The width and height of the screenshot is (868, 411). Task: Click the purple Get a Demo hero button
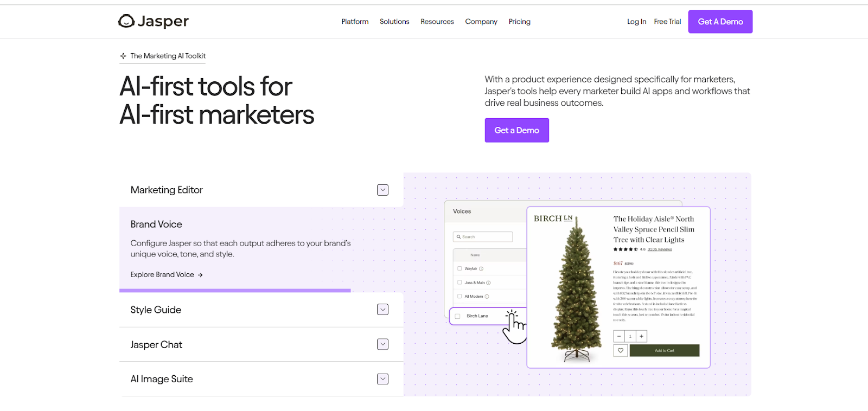(517, 130)
